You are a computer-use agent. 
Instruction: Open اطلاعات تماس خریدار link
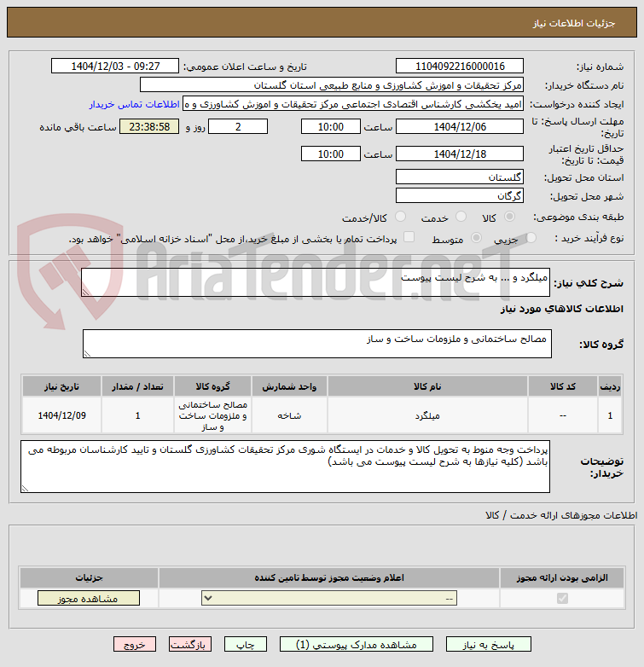[135, 104]
